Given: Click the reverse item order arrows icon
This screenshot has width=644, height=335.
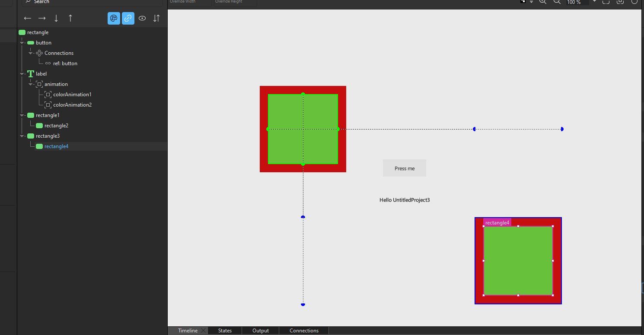Looking at the screenshot, I should (156, 18).
